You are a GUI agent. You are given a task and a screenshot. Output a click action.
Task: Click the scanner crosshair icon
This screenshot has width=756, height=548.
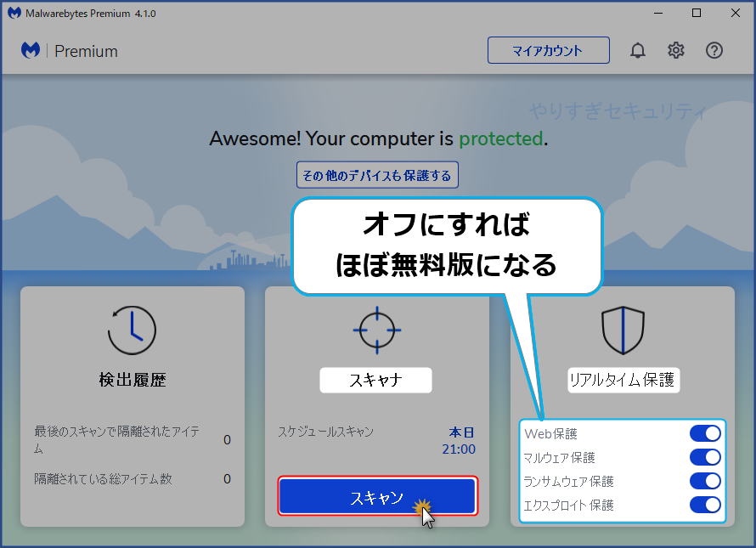(377, 330)
